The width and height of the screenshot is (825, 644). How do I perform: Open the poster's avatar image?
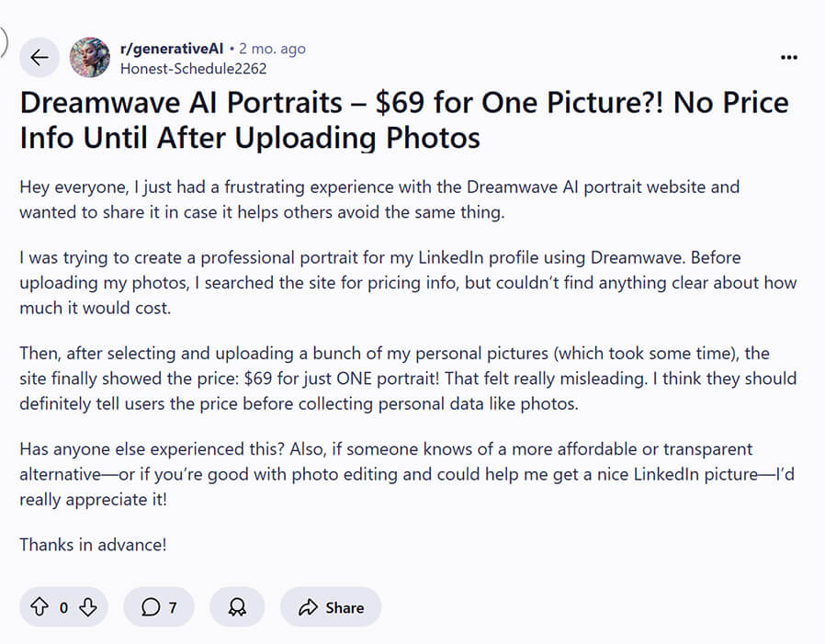(x=90, y=58)
